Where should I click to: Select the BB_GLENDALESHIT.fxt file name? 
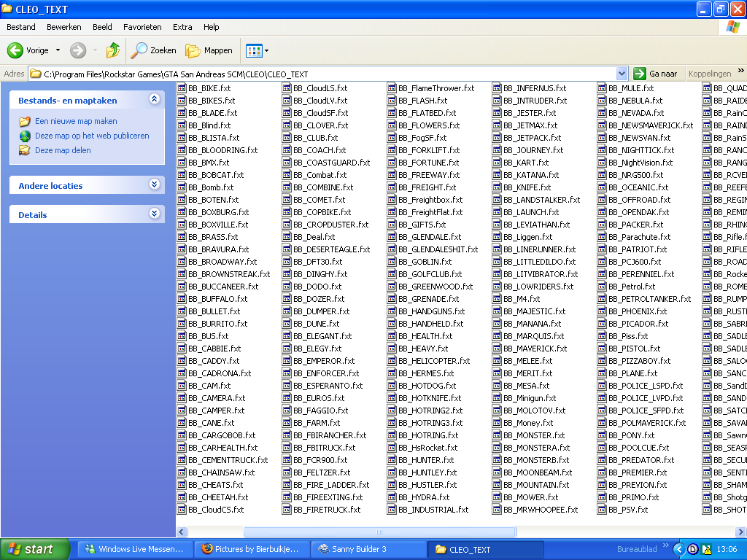pos(438,249)
